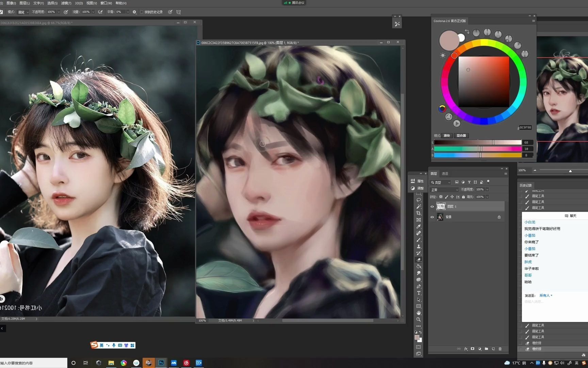Toggle layer filtering switch in Layers panel
The image size is (588, 368).
[488, 182]
